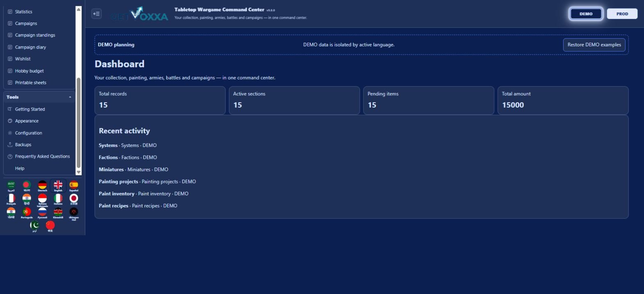Screen dimensions: 644x294
Task: Click the Paint recipes activity entry
Action: pos(138,206)
